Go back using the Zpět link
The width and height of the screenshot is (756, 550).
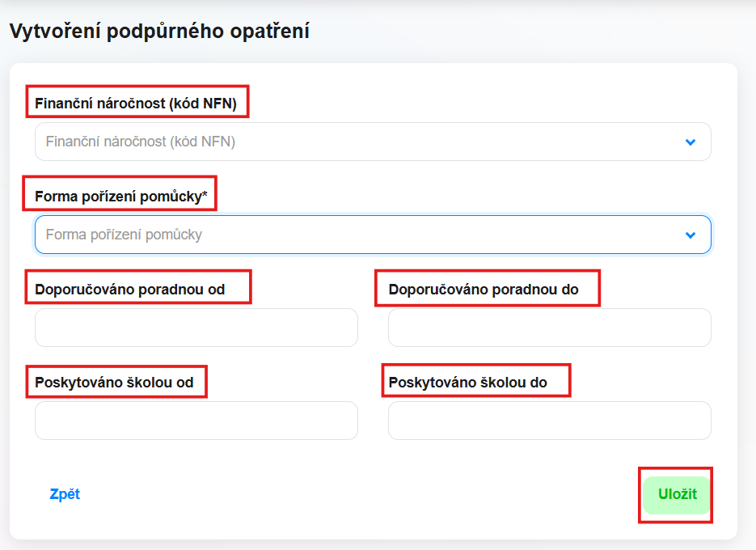tap(65, 494)
